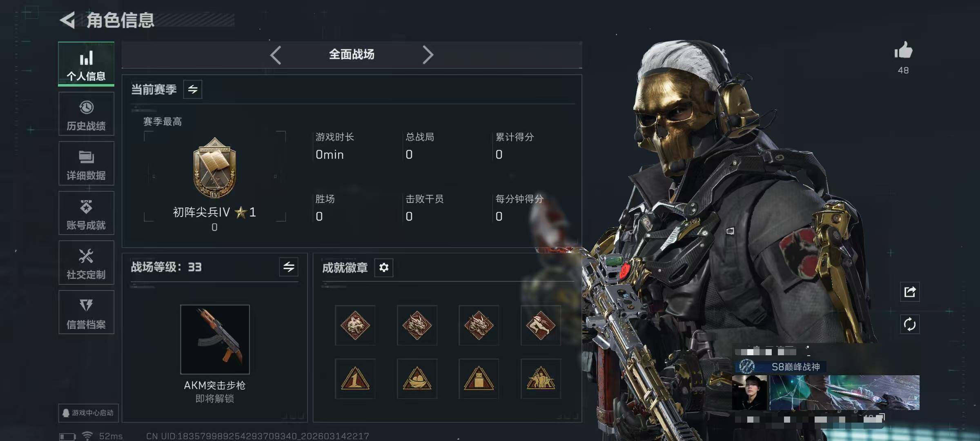Select the wolf head achievement badge
This screenshot has width=980, height=441.
[x=355, y=325]
